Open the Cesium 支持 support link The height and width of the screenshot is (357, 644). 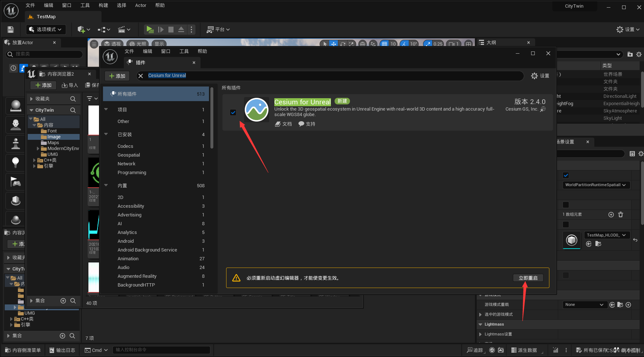tap(307, 124)
